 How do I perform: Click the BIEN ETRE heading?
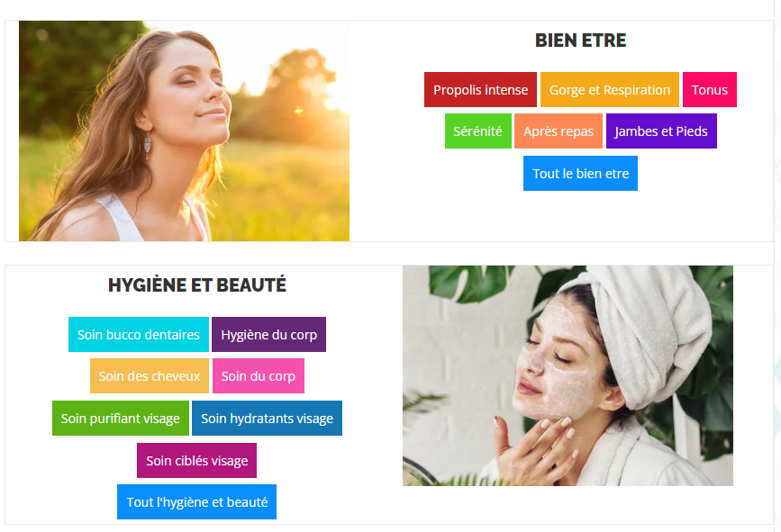[580, 41]
